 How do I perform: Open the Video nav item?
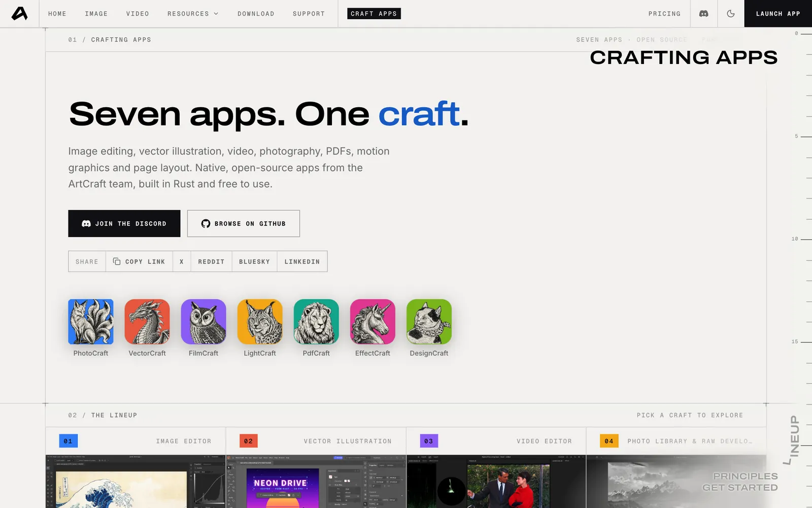click(138, 14)
